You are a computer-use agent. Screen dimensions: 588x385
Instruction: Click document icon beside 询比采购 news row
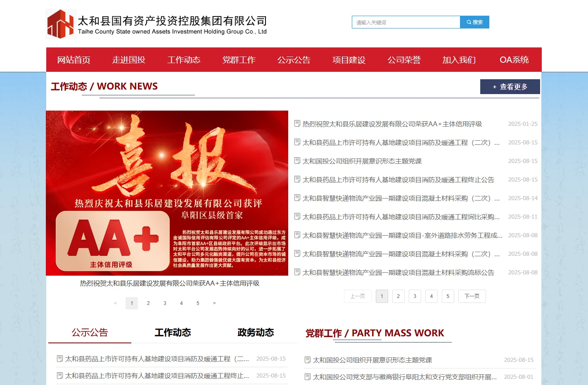[x=297, y=216]
